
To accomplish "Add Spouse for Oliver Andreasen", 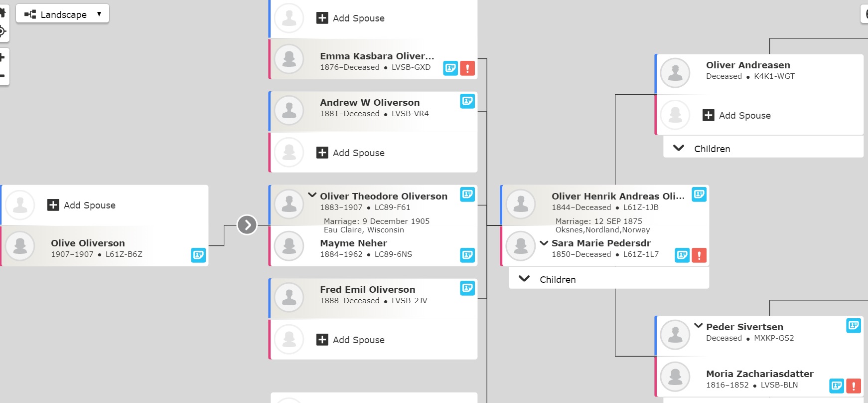I will (737, 115).
